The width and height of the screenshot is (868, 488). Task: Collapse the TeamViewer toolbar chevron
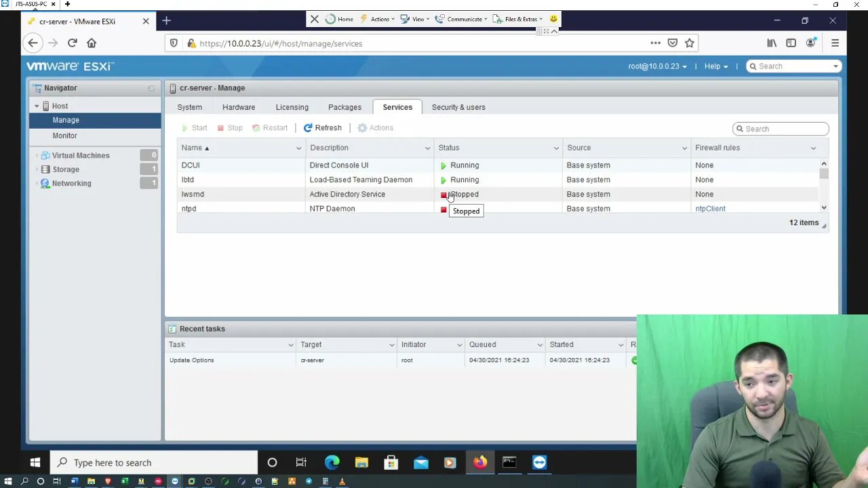point(554,31)
